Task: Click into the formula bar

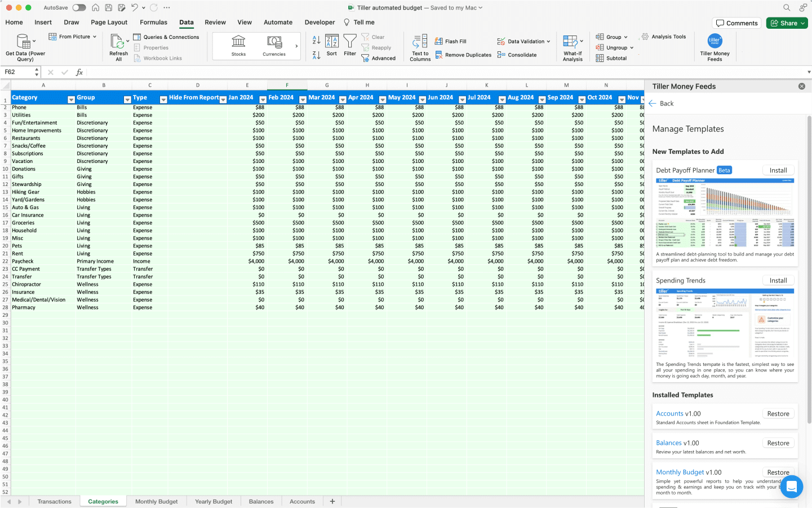Action: coord(445,72)
